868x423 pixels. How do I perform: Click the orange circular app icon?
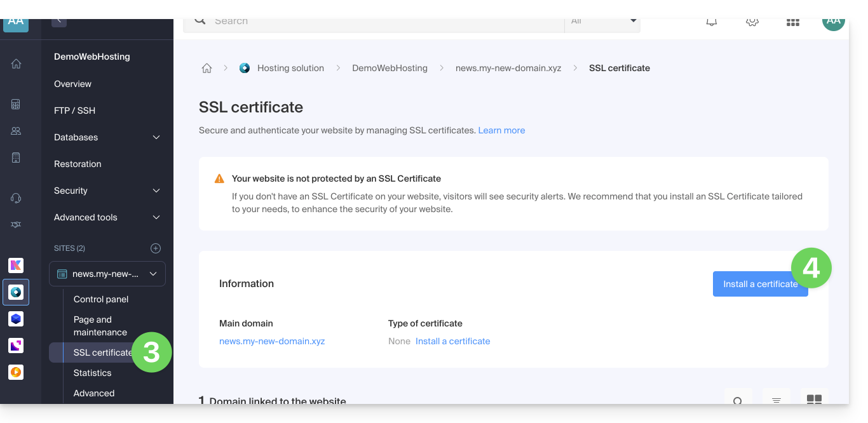16,372
